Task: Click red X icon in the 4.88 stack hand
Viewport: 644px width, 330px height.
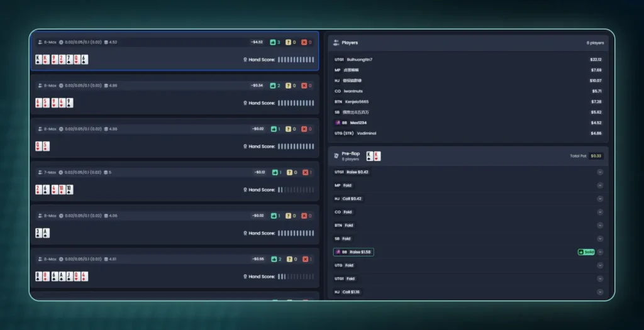Action: pos(304,129)
